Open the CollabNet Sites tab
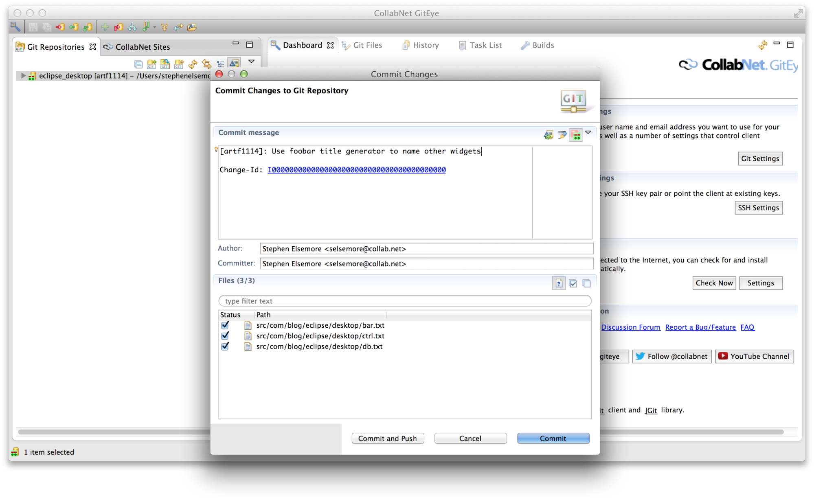Viewport: 814px width, 504px height. pyautogui.click(x=142, y=47)
